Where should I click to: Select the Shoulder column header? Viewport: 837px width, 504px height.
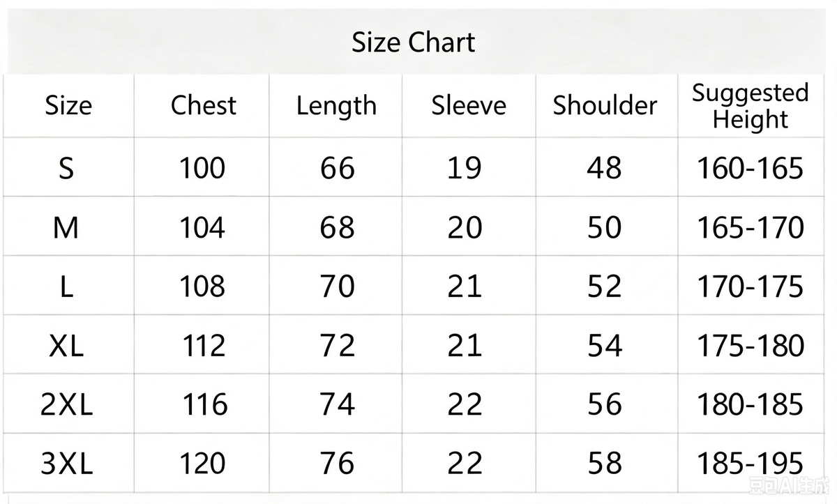click(605, 105)
